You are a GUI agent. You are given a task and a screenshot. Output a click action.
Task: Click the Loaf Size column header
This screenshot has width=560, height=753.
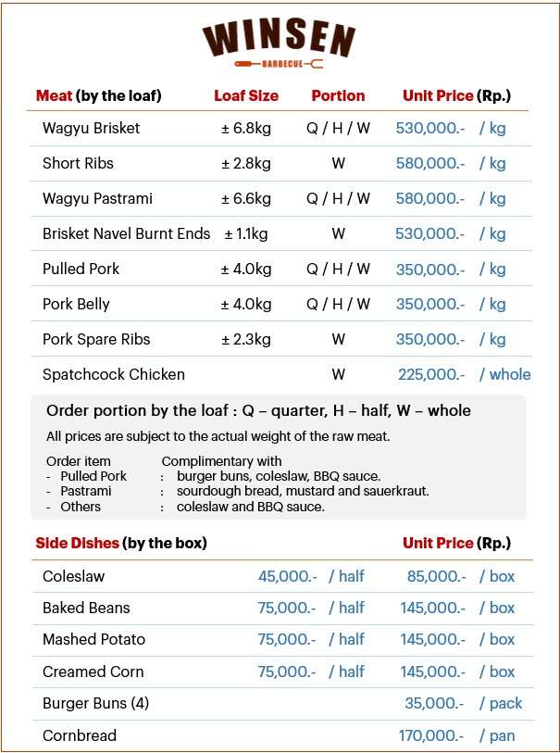click(x=246, y=95)
